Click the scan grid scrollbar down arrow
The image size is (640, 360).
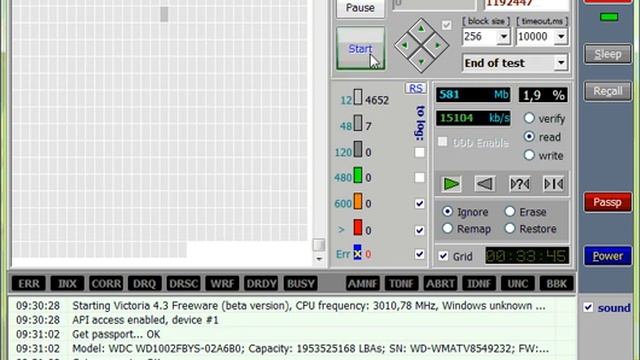click(319, 259)
